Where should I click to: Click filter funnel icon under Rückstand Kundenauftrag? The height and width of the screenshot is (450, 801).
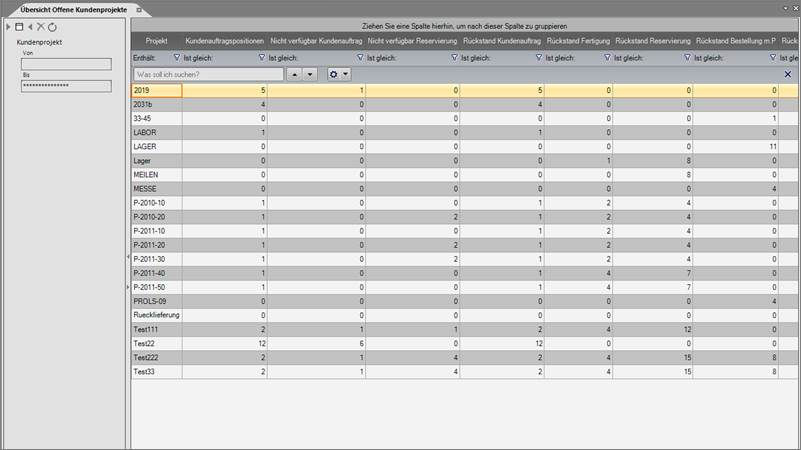[455, 58]
